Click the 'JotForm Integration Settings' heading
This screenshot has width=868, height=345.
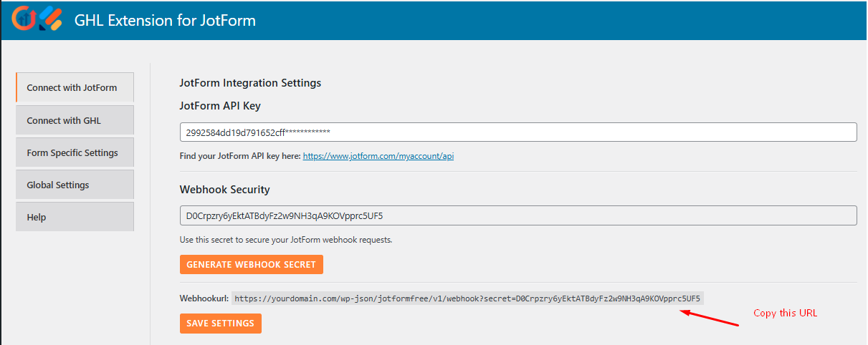point(250,83)
